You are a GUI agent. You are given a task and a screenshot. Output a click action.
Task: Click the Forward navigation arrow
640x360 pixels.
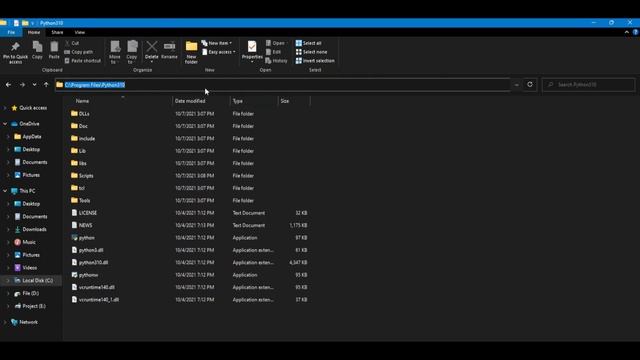pyautogui.click(x=22, y=84)
